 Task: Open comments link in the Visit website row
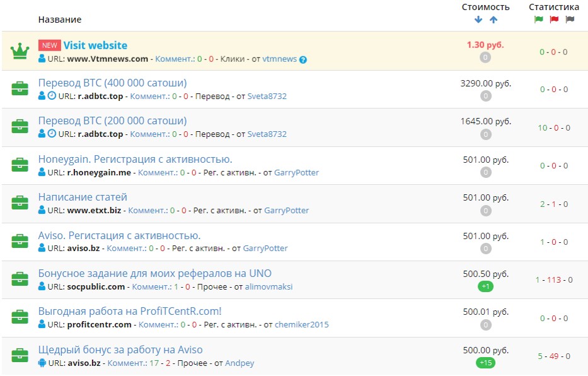click(175, 59)
